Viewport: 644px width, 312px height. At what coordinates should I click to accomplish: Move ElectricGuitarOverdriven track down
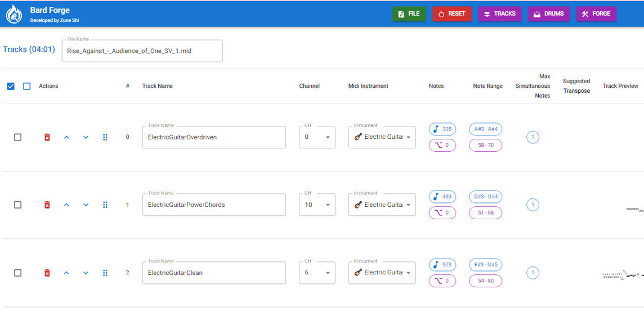tap(86, 137)
